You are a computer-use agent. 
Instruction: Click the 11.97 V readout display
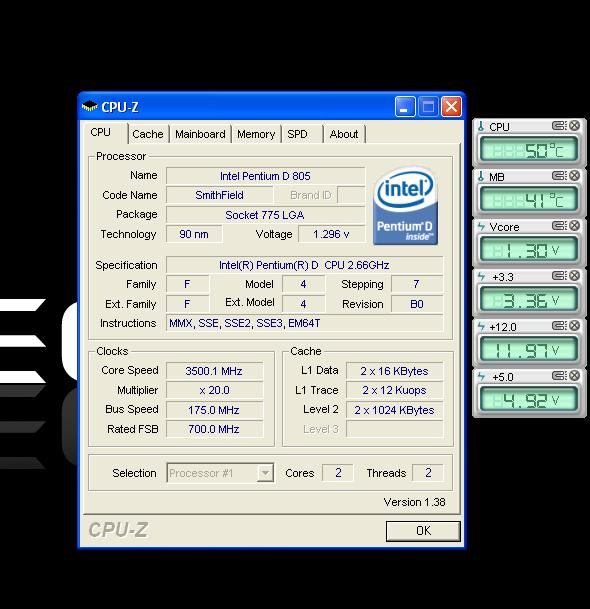click(x=529, y=350)
